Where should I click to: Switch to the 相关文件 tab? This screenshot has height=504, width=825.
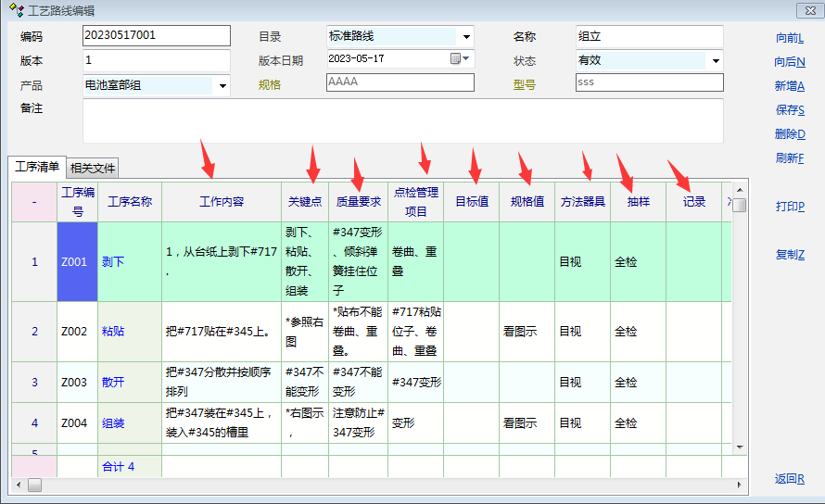pyautogui.click(x=93, y=169)
